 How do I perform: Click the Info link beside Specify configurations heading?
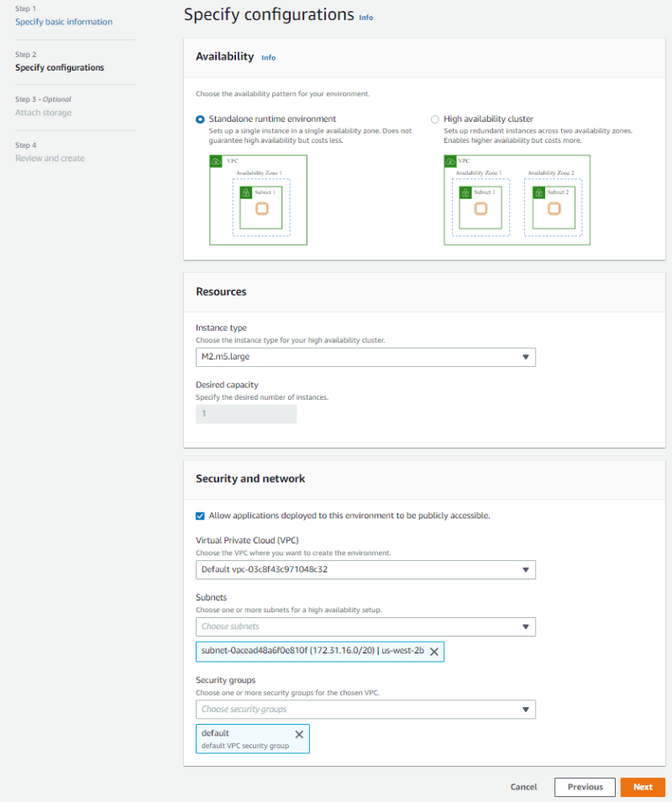[366, 16]
